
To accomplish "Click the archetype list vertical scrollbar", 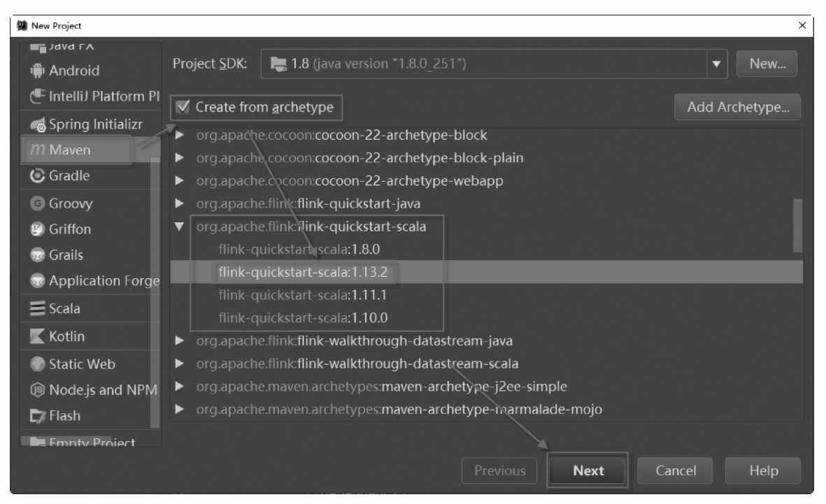I will 797,225.
